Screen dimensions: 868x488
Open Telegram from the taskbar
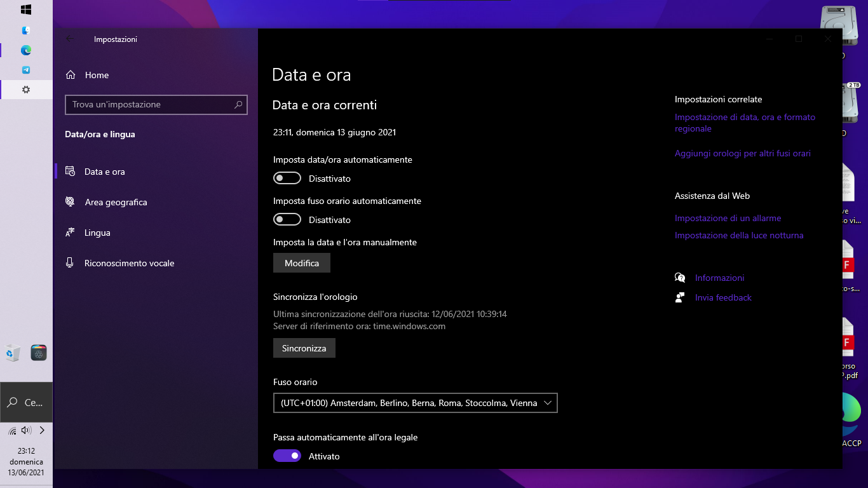[x=26, y=69]
